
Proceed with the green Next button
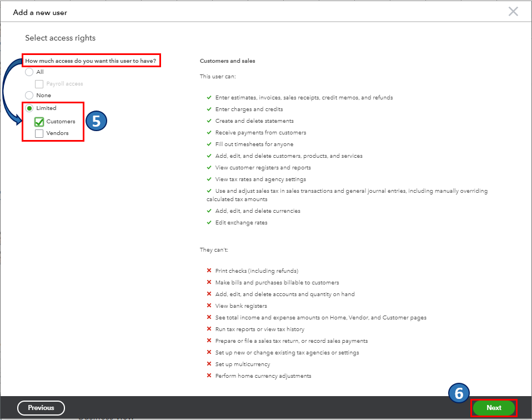click(494, 408)
